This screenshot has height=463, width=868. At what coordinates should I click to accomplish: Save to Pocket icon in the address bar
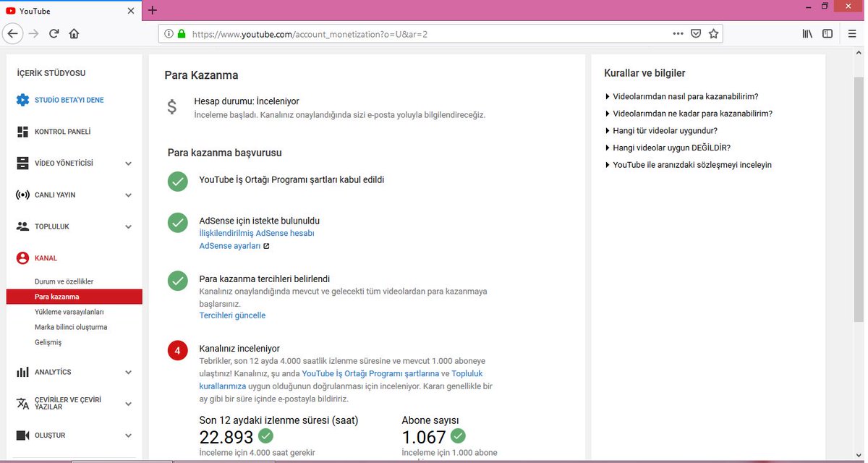[x=696, y=33]
